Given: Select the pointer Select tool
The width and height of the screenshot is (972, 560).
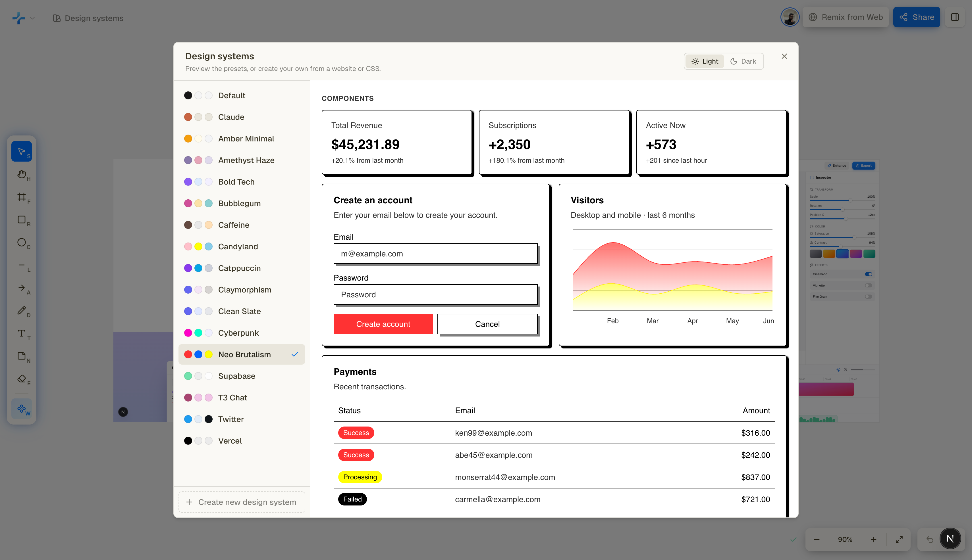Looking at the screenshot, I should pyautogui.click(x=22, y=152).
